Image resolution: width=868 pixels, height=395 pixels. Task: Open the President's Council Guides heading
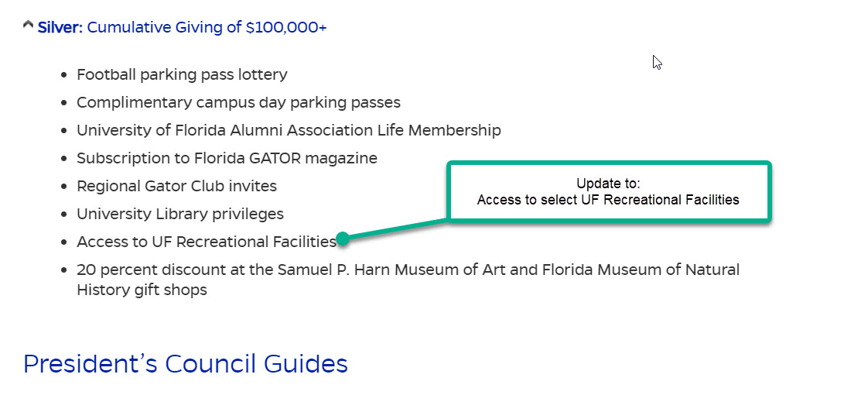186,364
